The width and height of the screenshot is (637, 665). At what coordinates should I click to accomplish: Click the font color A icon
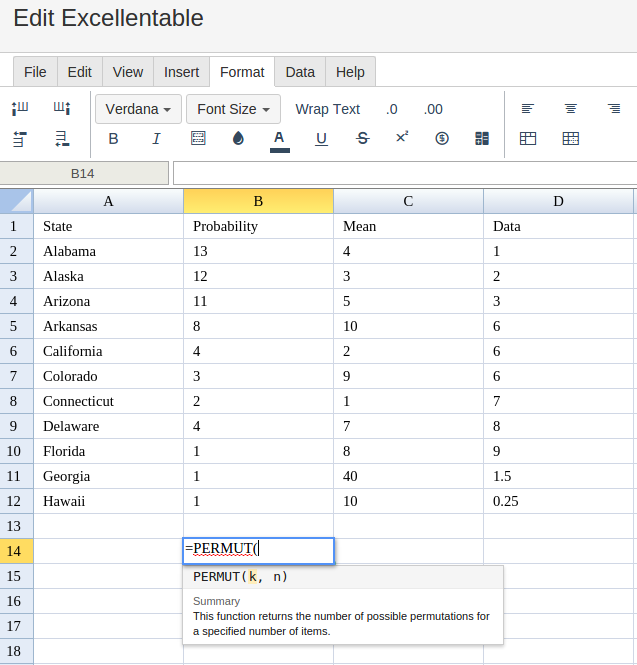pyautogui.click(x=279, y=139)
